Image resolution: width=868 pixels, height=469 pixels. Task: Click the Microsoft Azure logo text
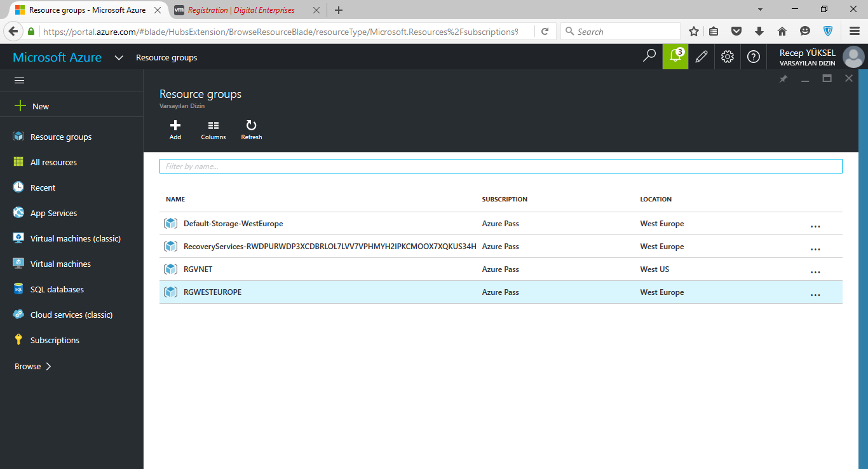coord(57,57)
